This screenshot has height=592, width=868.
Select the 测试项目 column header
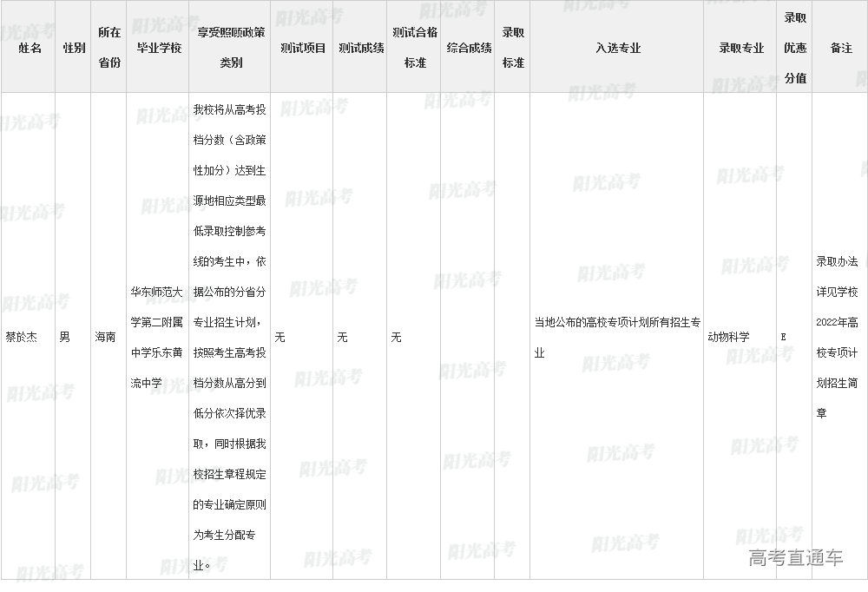(x=302, y=48)
